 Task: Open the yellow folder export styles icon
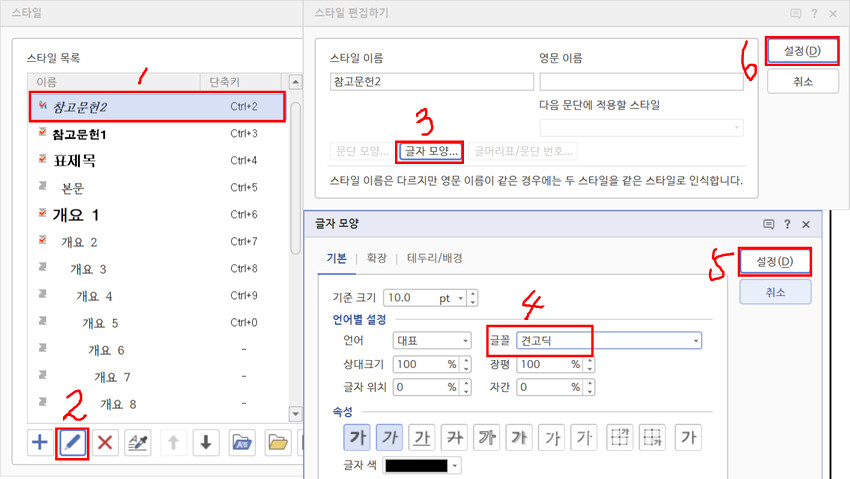pyautogui.click(x=278, y=442)
